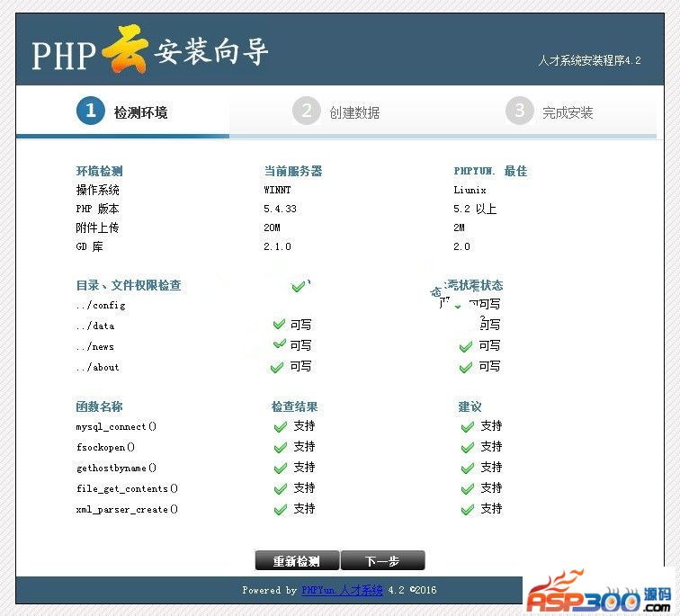Click gethostbyname() check under 建议
680x616 pixels.
(468, 469)
